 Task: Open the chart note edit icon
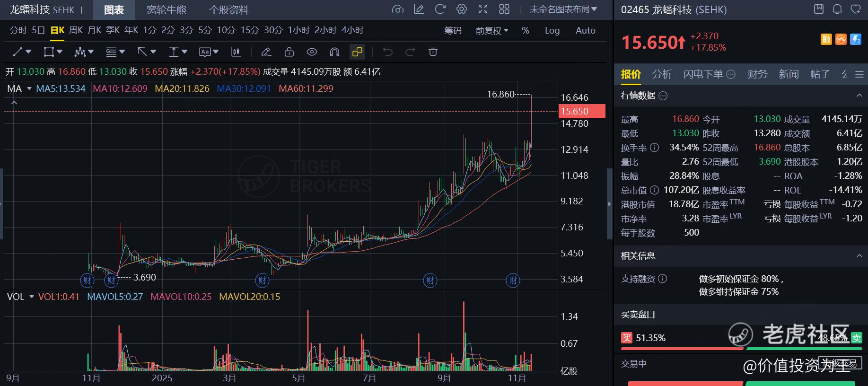419,9
